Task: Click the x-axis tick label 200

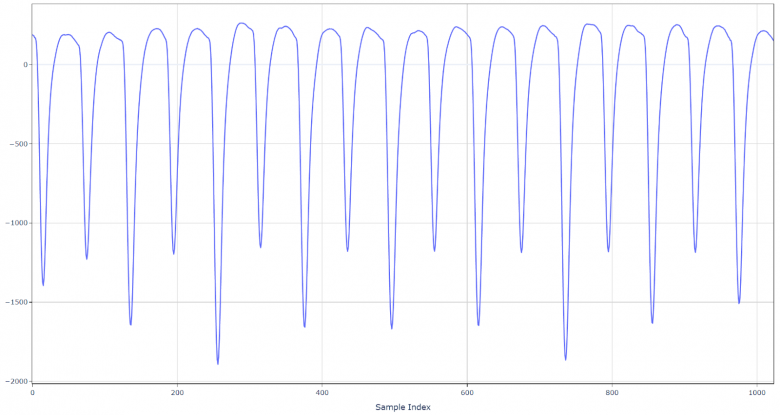Action: click(177, 392)
